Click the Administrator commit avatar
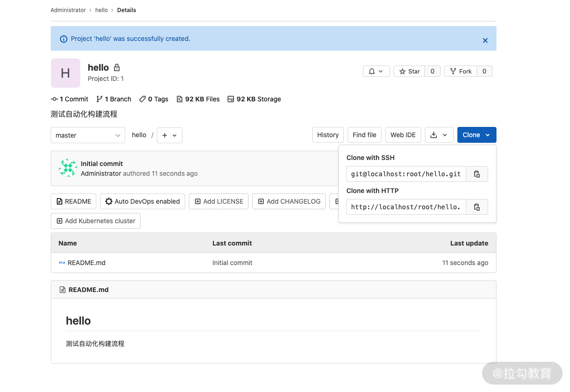Image resolution: width=570 pixels, height=392 pixels. pyautogui.click(x=68, y=168)
